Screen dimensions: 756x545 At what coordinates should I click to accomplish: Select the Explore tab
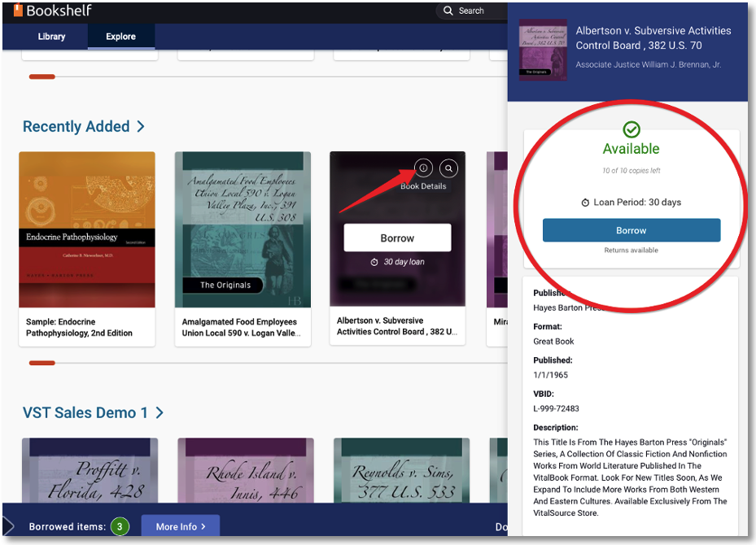pos(121,37)
